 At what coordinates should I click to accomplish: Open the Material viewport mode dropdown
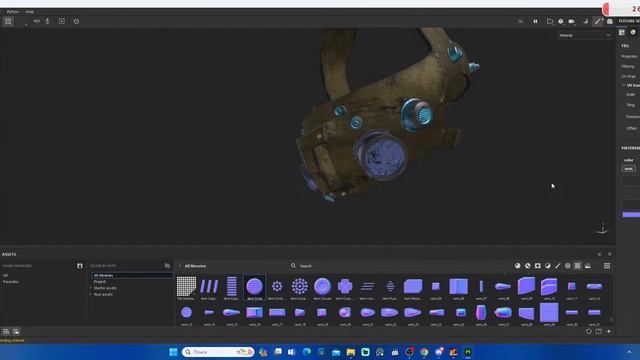[584, 36]
